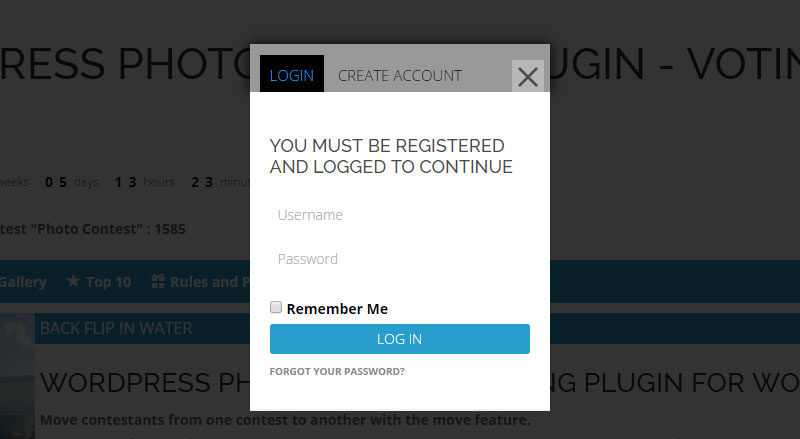The image size is (800, 439).
Task: Open the Gallery menu item
Action: pyautogui.click(x=23, y=282)
